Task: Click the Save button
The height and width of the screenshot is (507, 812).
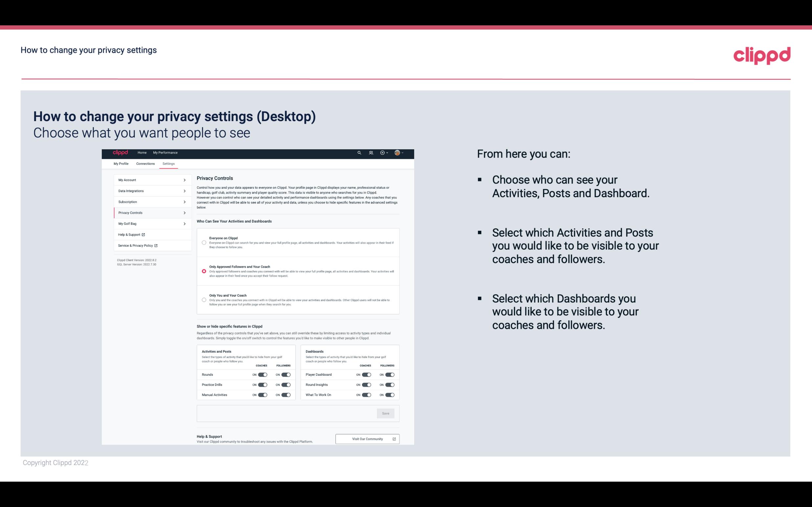Action: click(x=386, y=413)
